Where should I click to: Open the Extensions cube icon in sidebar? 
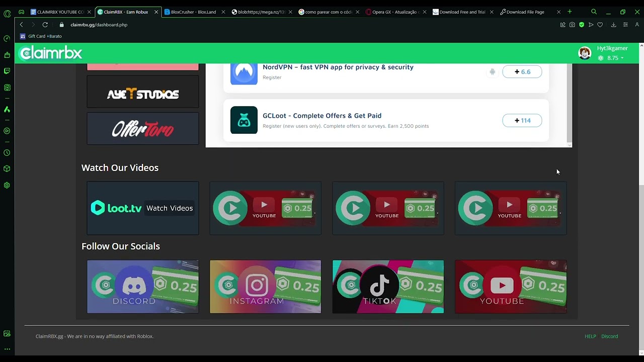coord(7,169)
